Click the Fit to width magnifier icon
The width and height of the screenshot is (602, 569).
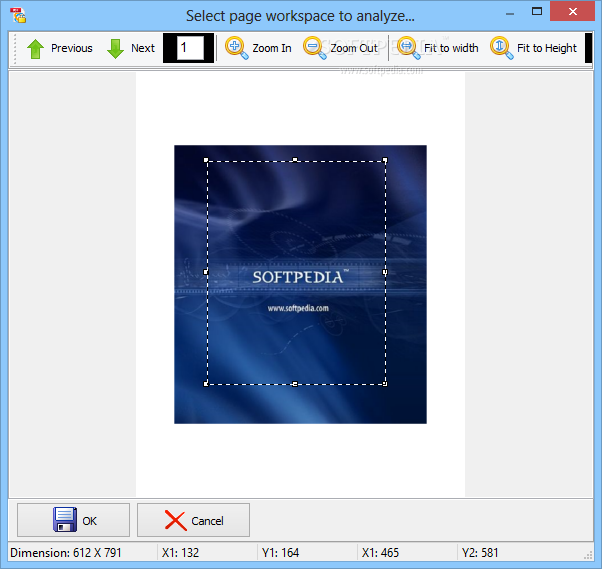pyautogui.click(x=408, y=48)
